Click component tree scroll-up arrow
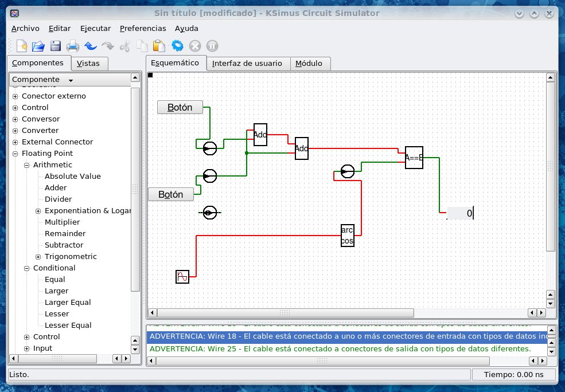Viewport: 565px width, 392px height. [x=135, y=77]
